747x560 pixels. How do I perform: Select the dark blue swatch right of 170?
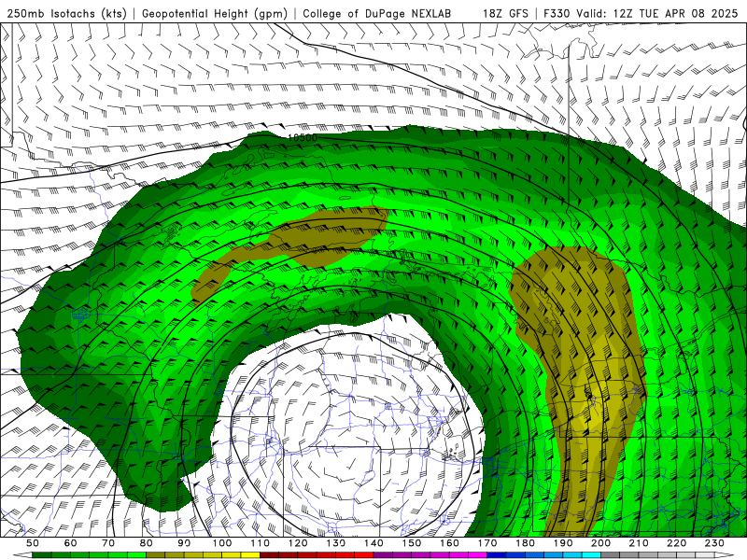tap(497, 555)
